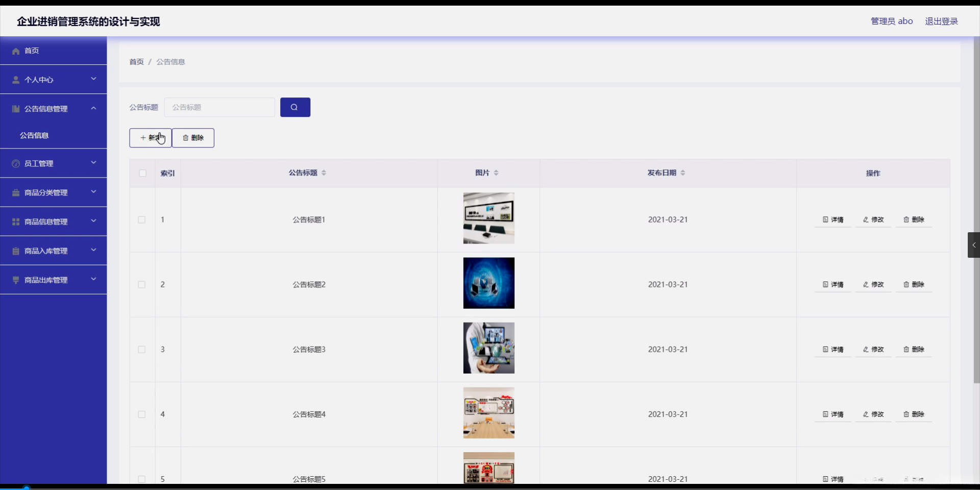The width and height of the screenshot is (980, 490).
Task: Collapse the 公告信息管理 menu chevron
Action: click(93, 108)
